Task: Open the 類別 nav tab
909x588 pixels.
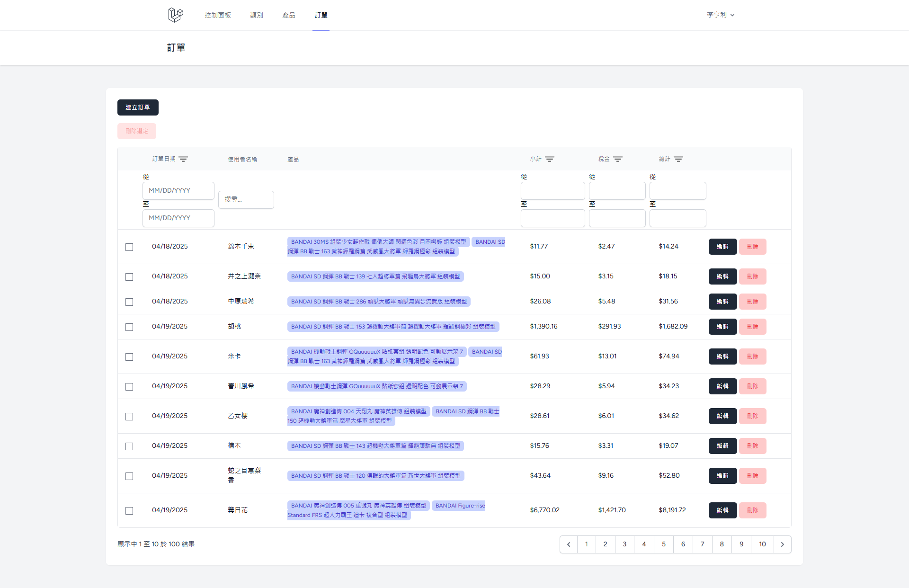Action: pyautogui.click(x=257, y=15)
